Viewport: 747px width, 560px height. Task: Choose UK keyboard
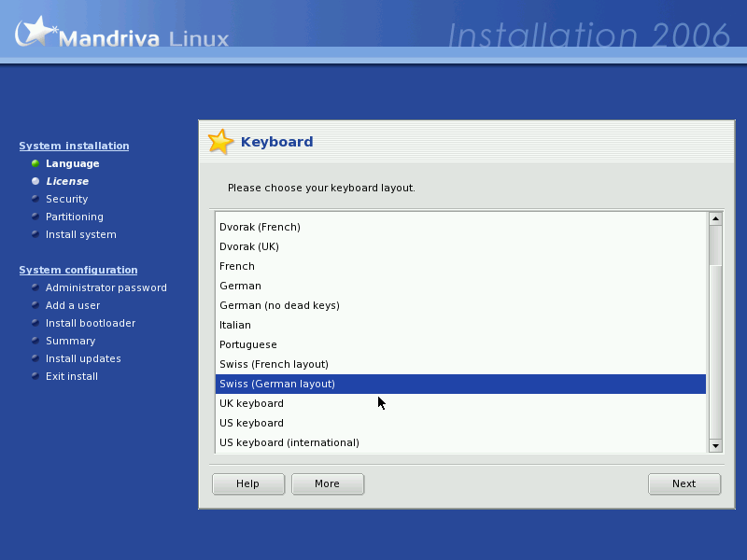click(x=460, y=403)
